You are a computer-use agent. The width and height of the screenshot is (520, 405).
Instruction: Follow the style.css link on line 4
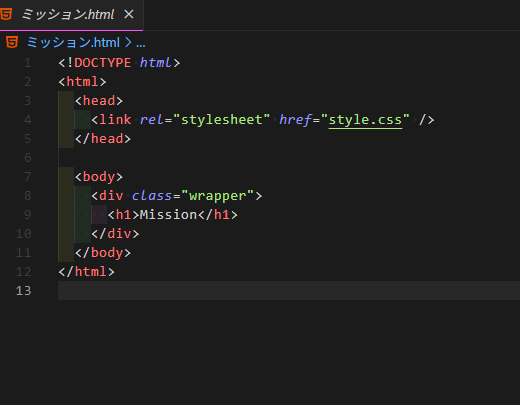coord(365,120)
